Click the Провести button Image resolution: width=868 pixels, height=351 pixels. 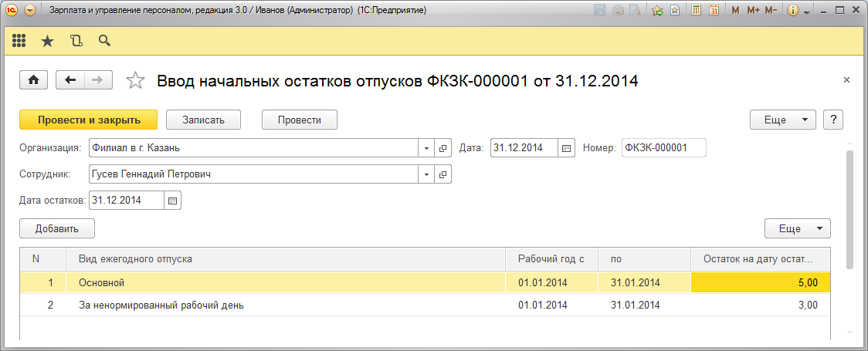[300, 120]
